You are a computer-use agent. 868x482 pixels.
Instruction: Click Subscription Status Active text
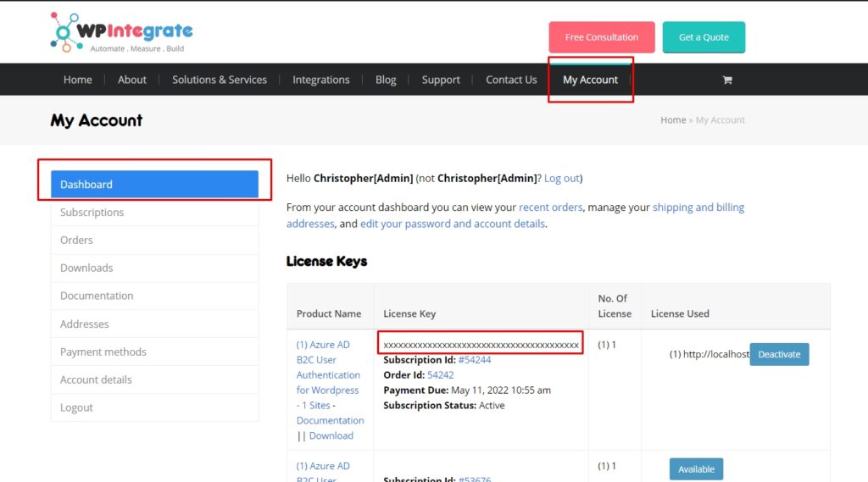click(x=444, y=405)
